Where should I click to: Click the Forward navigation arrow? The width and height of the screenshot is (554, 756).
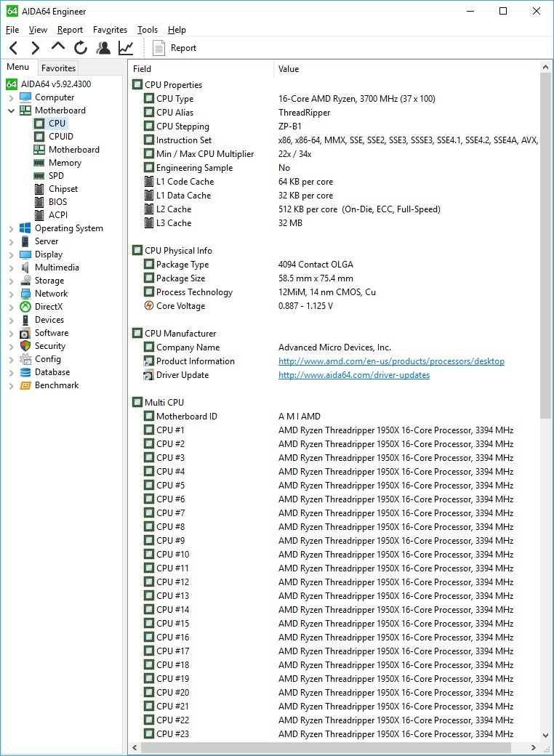(x=35, y=48)
